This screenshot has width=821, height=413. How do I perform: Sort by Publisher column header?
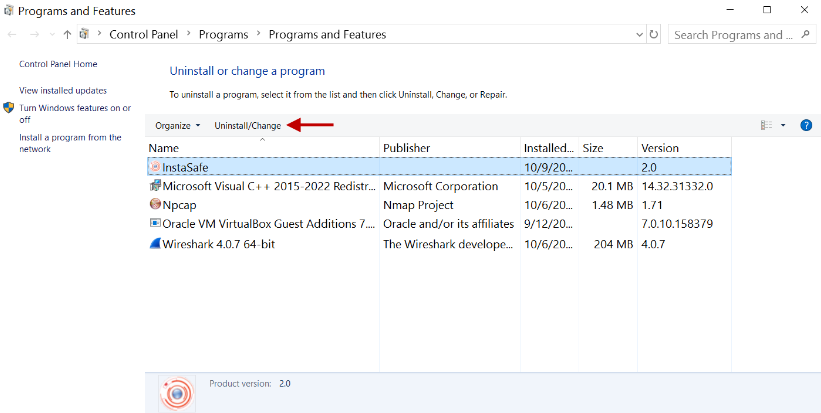[x=450, y=148]
